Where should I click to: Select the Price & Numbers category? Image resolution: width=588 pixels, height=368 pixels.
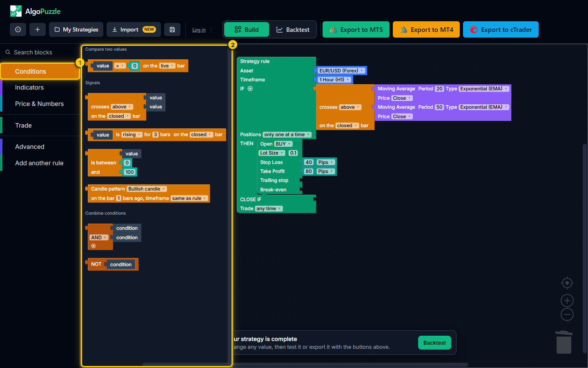(39, 104)
